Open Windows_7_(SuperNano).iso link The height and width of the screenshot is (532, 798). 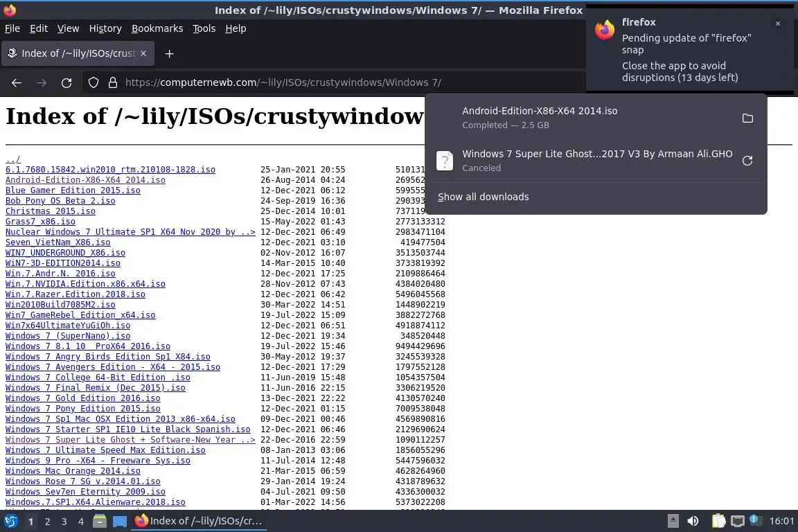[x=68, y=335]
